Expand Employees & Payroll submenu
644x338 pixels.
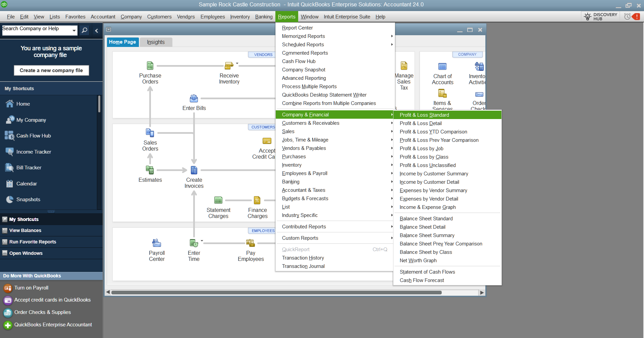pyautogui.click(x=334, y=173)
